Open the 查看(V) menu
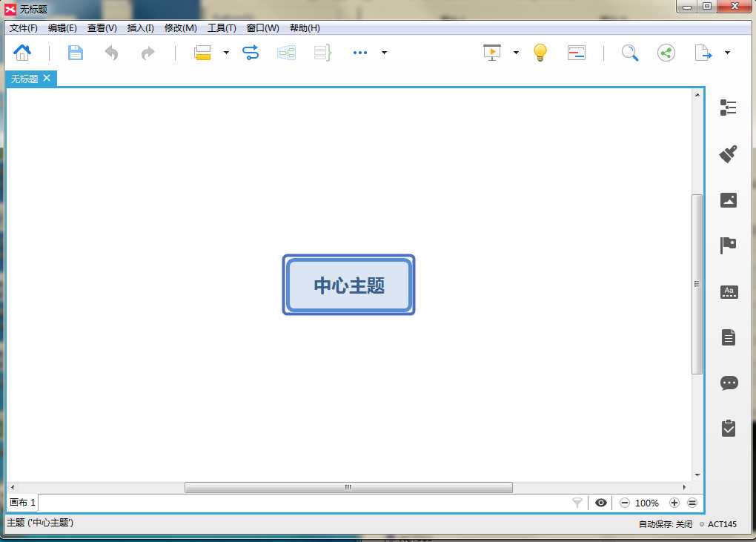 (102, 28)
